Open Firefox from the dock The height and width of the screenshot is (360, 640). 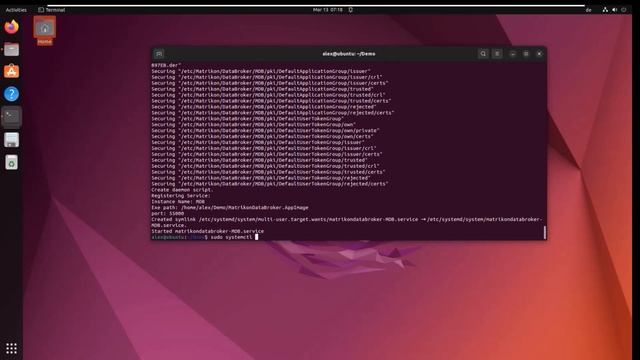pos(11,27)
